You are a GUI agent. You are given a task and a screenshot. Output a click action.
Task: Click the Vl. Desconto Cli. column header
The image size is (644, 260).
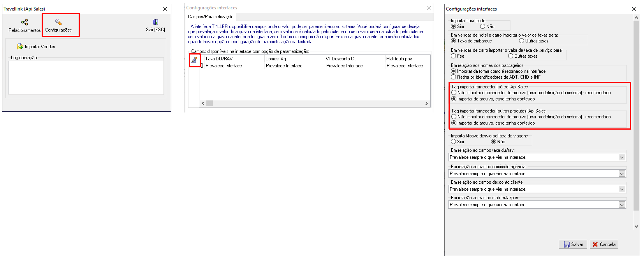pos(355,59)
